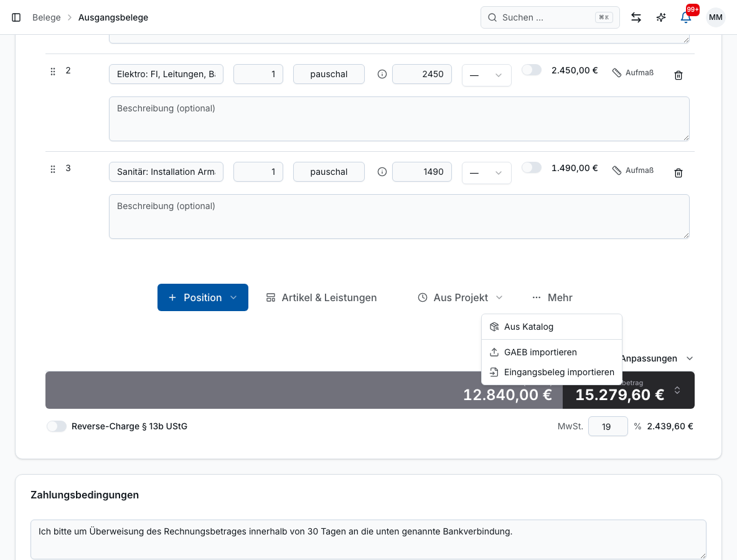This screenshot has height=560, width=737.
Task: Click the net total 12.840,00 €
Action: [507, 394]
